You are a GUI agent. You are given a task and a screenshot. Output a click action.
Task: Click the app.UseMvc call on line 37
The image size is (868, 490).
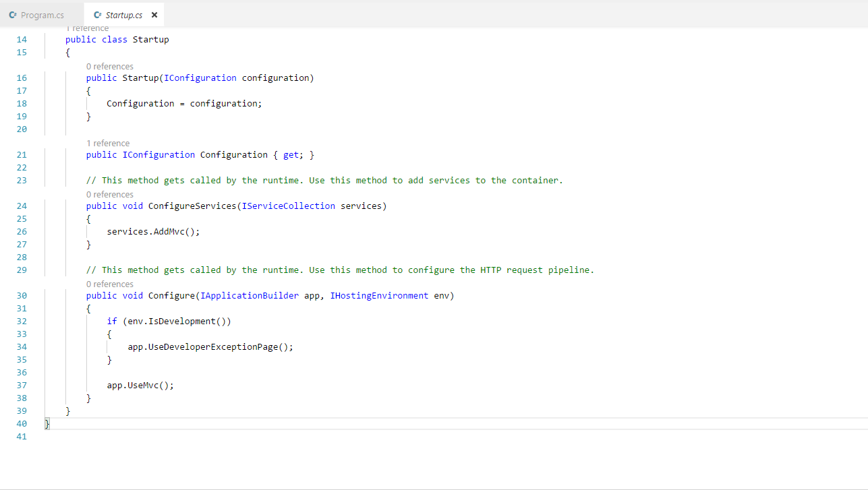pos(140,386)
